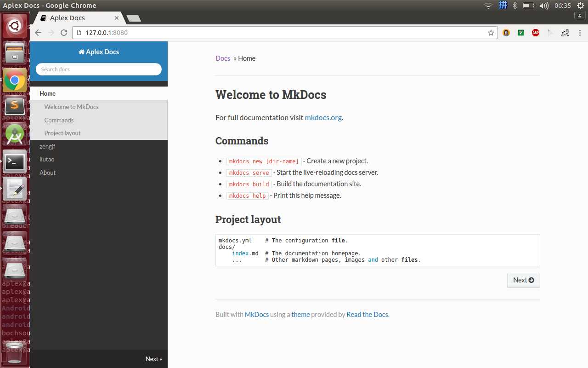588x368 pixels.
Task: Reload the page with the refresh icon
Action: 64,33
